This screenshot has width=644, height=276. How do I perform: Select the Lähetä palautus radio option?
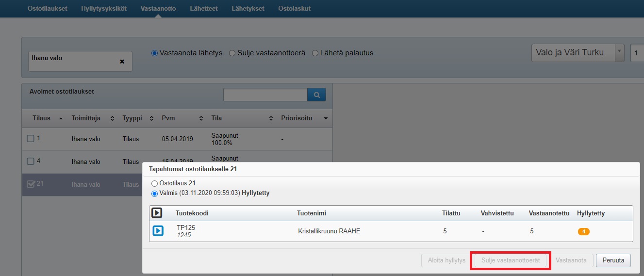coord(315,53)
